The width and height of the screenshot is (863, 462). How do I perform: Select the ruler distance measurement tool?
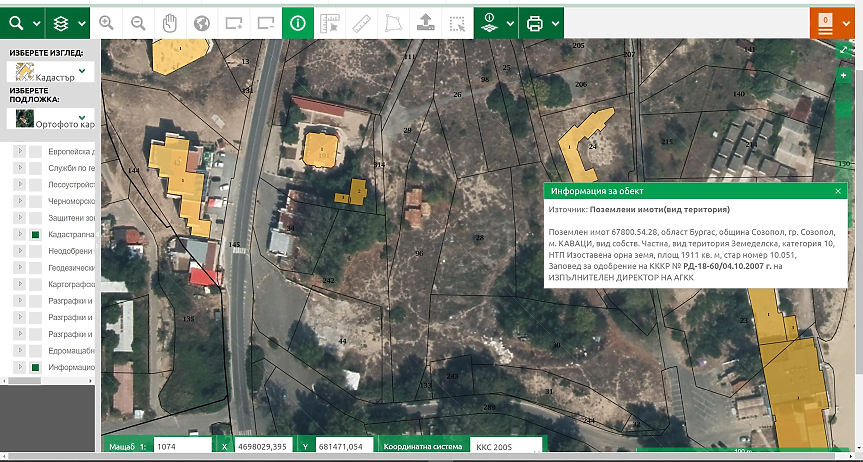(x=362, y=22)
